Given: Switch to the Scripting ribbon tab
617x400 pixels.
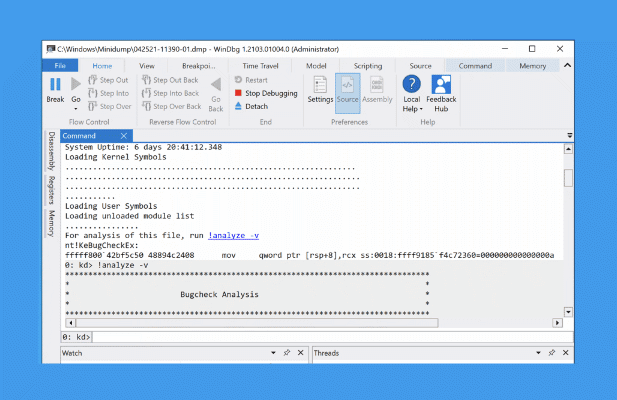Looking at the screenshot, I should pyautogui.click(x=368, y=66).
